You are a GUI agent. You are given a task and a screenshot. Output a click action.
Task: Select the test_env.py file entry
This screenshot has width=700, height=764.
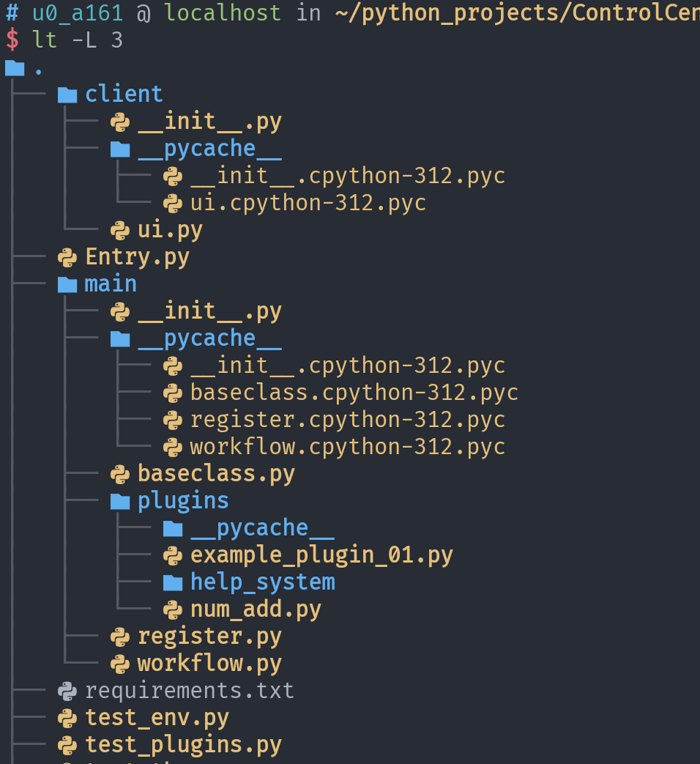point(157,718)
